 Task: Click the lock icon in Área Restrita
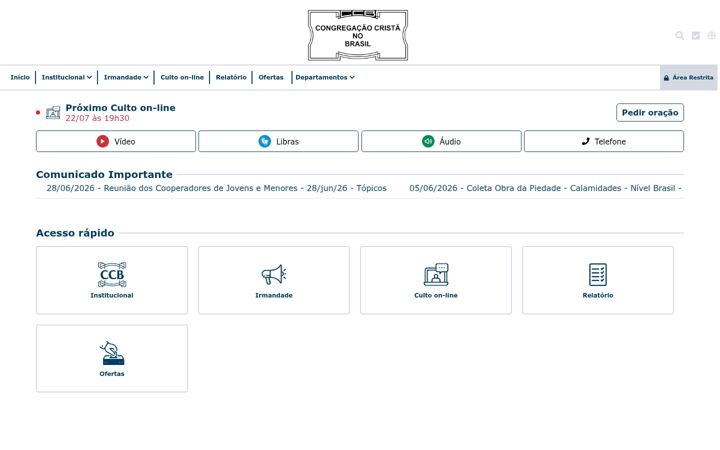point(666,78)
